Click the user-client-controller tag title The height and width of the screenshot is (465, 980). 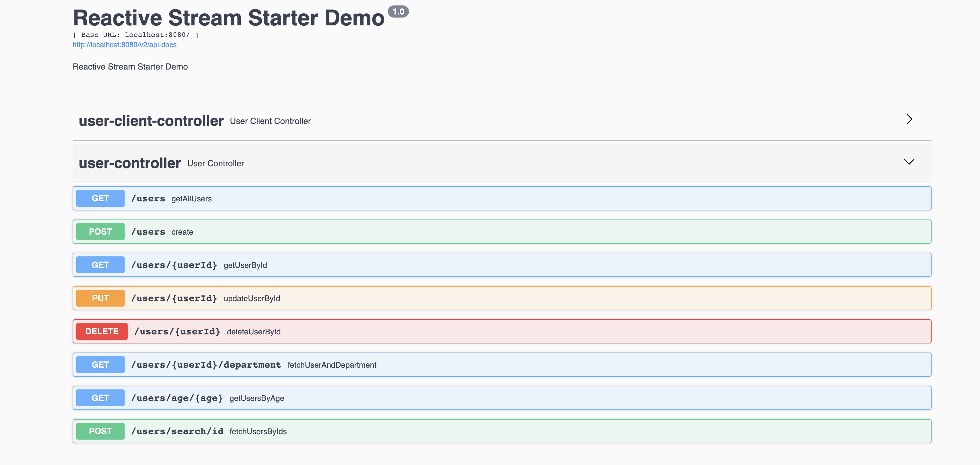pos(151,121)
